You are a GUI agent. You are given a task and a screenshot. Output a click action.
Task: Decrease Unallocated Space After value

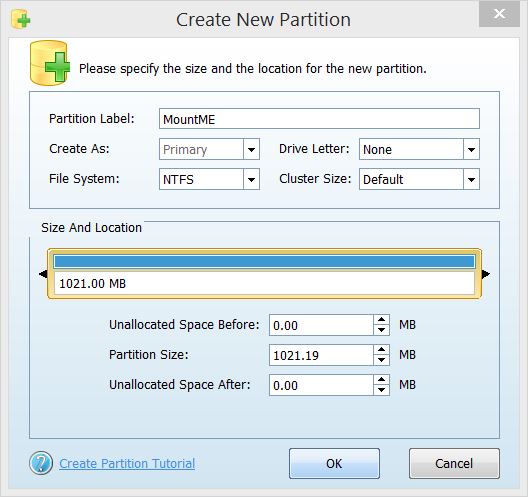(381, 390)
